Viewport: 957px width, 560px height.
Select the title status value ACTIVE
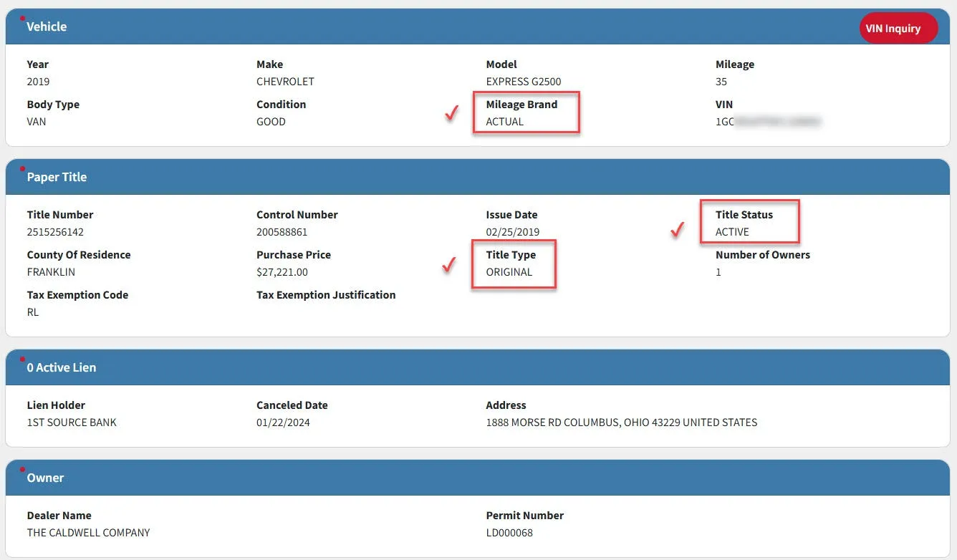pos(732,232)
